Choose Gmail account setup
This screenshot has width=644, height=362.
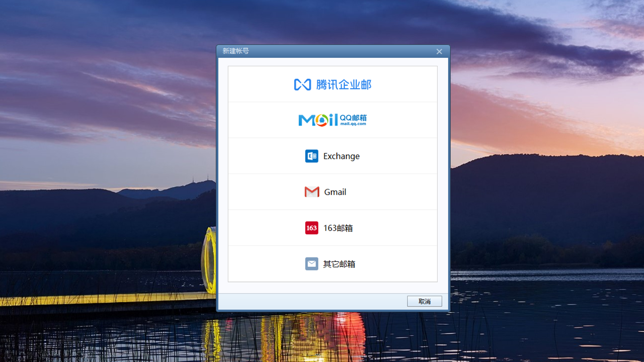click(333, 192)
